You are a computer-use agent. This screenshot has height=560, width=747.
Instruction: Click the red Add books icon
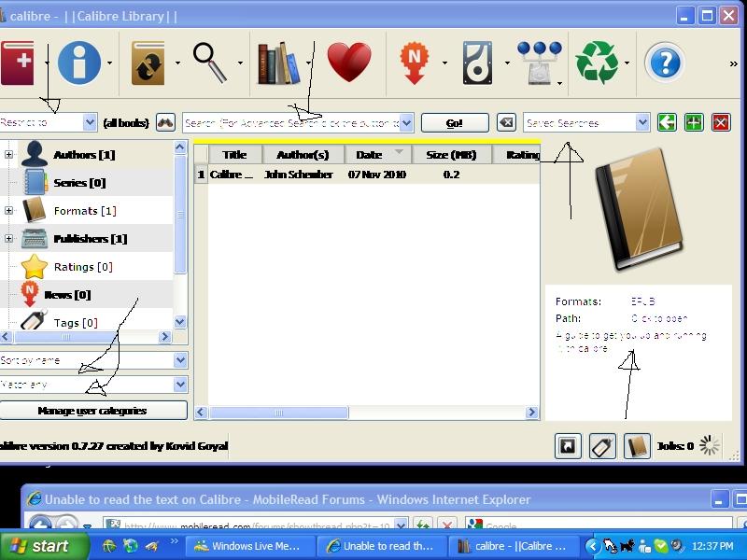17,63
